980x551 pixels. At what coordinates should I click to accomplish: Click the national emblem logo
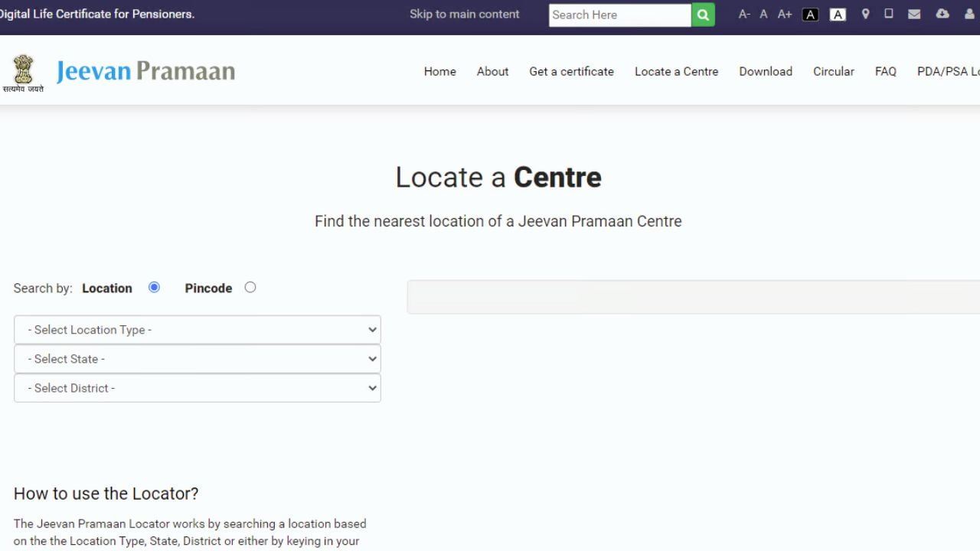(23, 73)
